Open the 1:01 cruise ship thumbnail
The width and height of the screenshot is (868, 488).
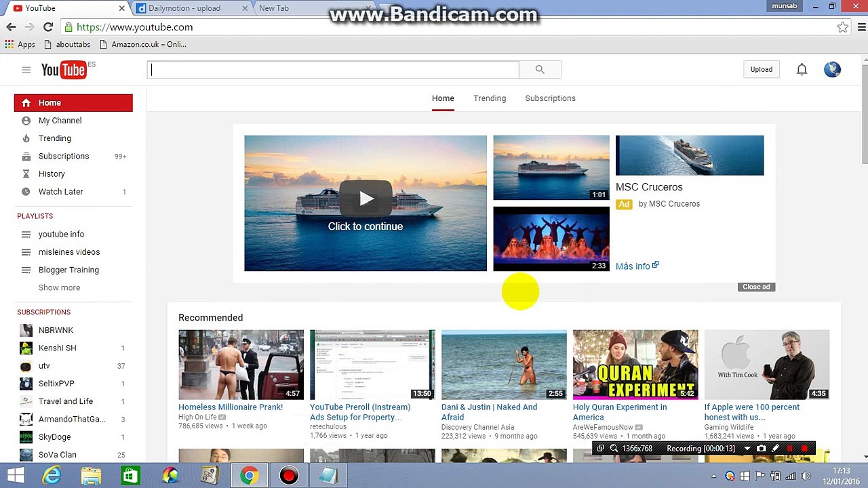click(x=551, y=167)
